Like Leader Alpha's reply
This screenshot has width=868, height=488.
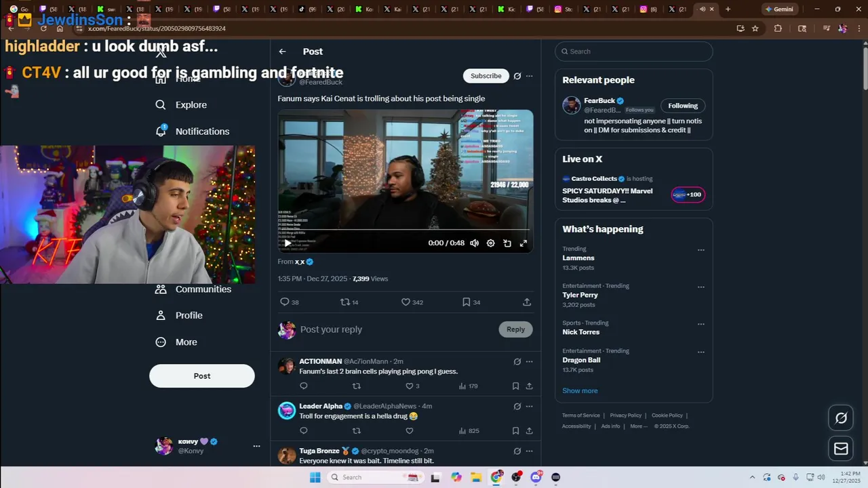(409, 431)
